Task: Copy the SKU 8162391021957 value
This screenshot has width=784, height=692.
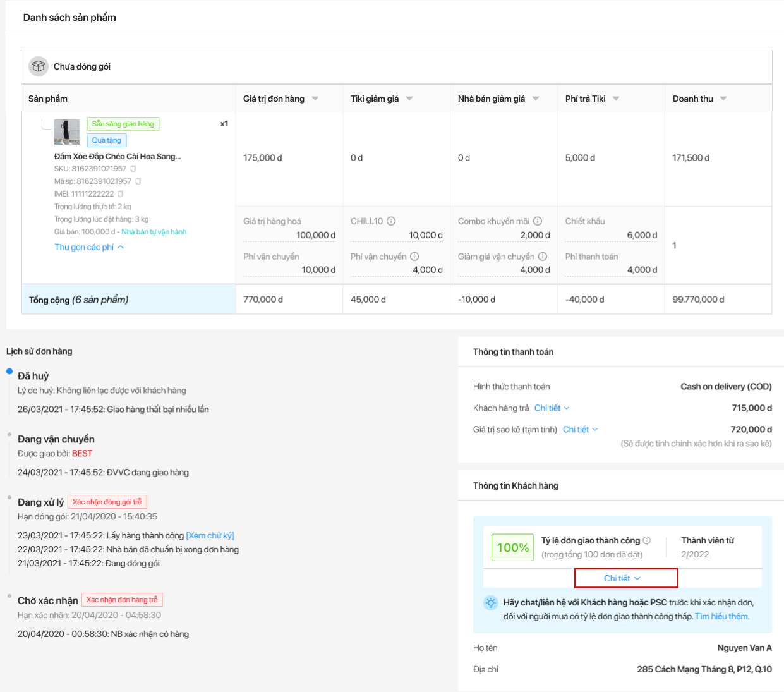Action: click(133, 169)
